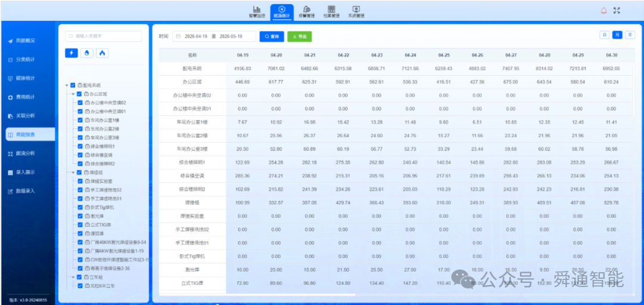Toggle checkbox for 手工焊接场地02

(80, 190)
